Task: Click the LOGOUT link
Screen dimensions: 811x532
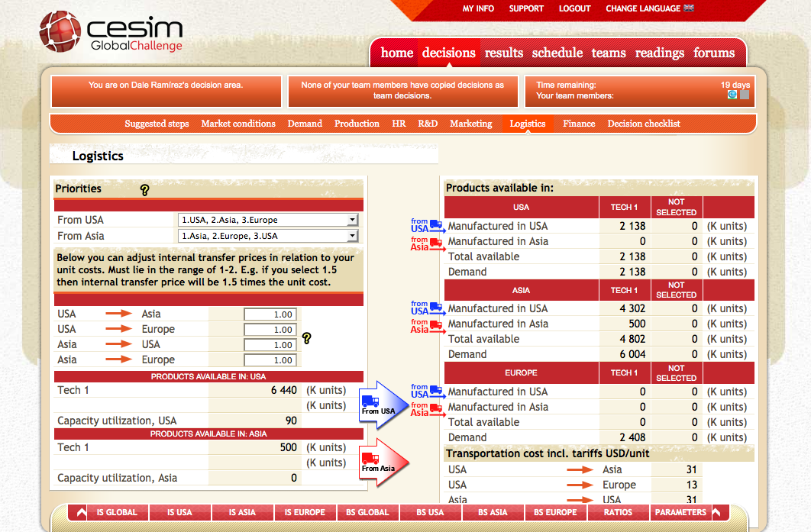Action: [574, 8]
